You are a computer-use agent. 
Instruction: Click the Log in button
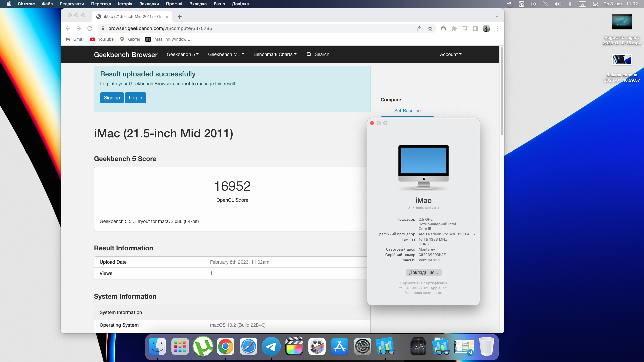136,98
